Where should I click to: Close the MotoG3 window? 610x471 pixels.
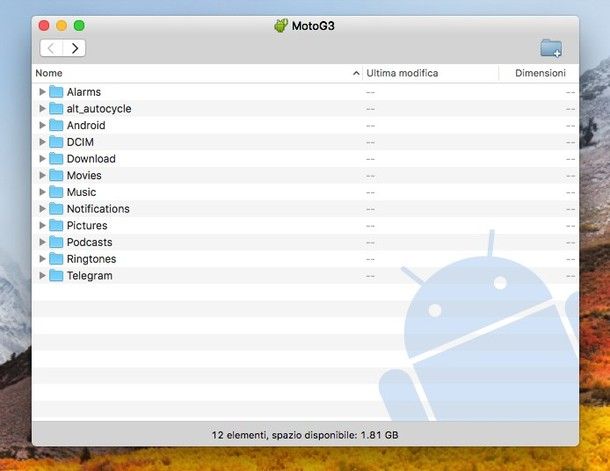(44, 26)
